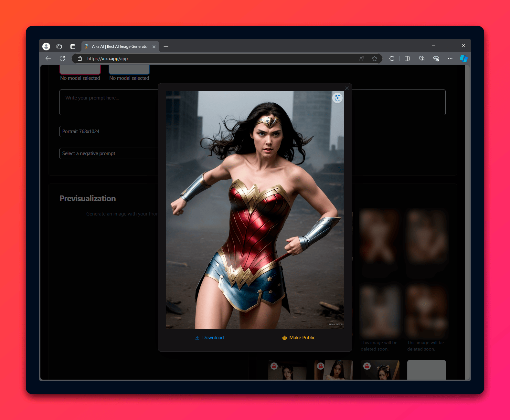The image size is (510, 420).
Task: Close the Aixa AI browser tab
Action: tap(154, 47)
